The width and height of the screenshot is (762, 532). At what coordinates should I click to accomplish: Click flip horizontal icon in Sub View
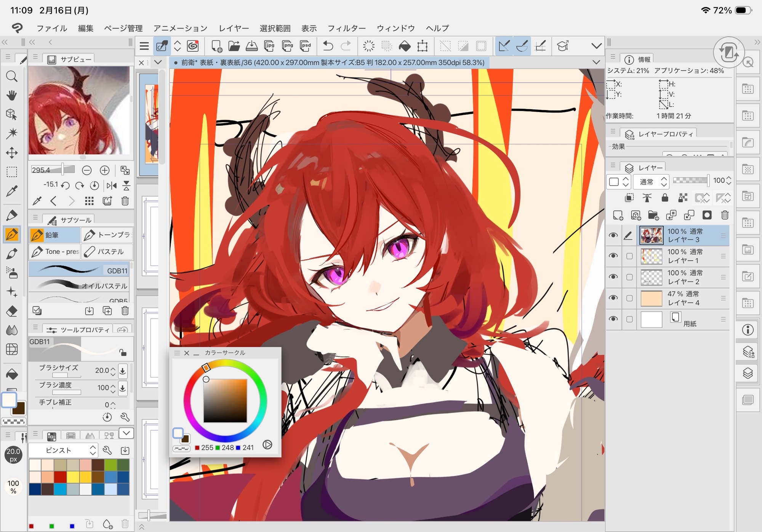tap(112, 186)
